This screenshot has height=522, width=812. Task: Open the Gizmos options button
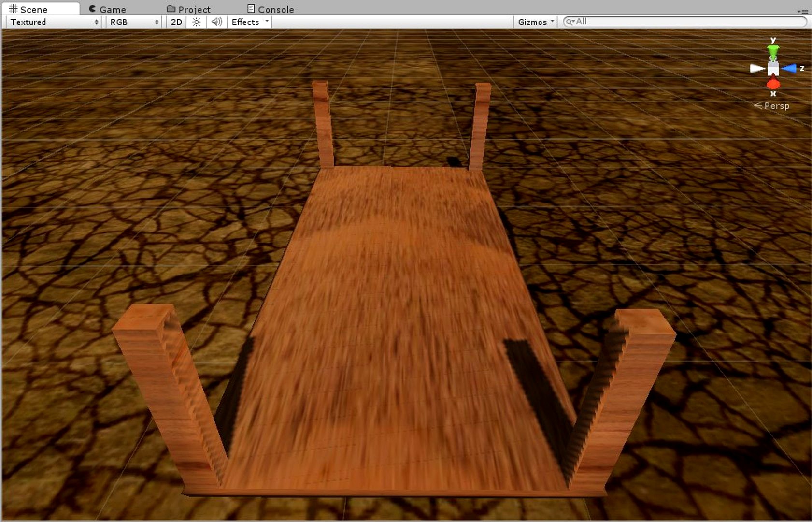[535, 22]
